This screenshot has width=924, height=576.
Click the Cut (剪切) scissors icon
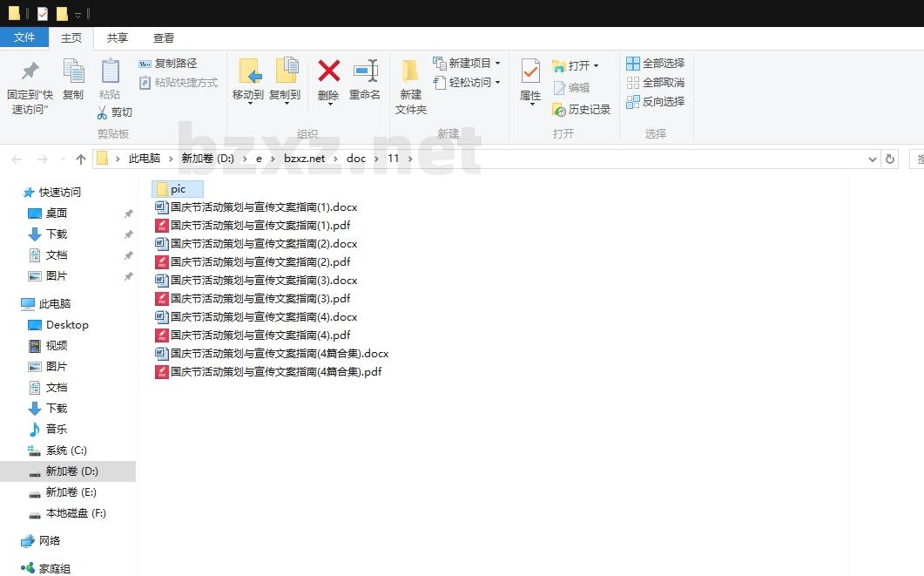click(x=102, y=112)
